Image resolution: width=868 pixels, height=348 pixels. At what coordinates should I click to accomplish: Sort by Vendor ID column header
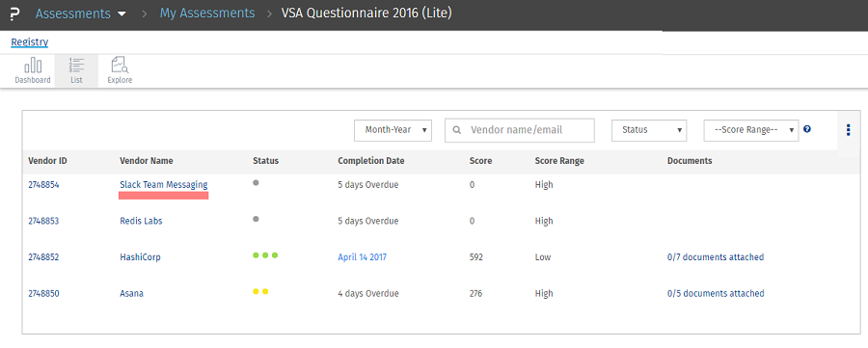click(x=47, y=161)
